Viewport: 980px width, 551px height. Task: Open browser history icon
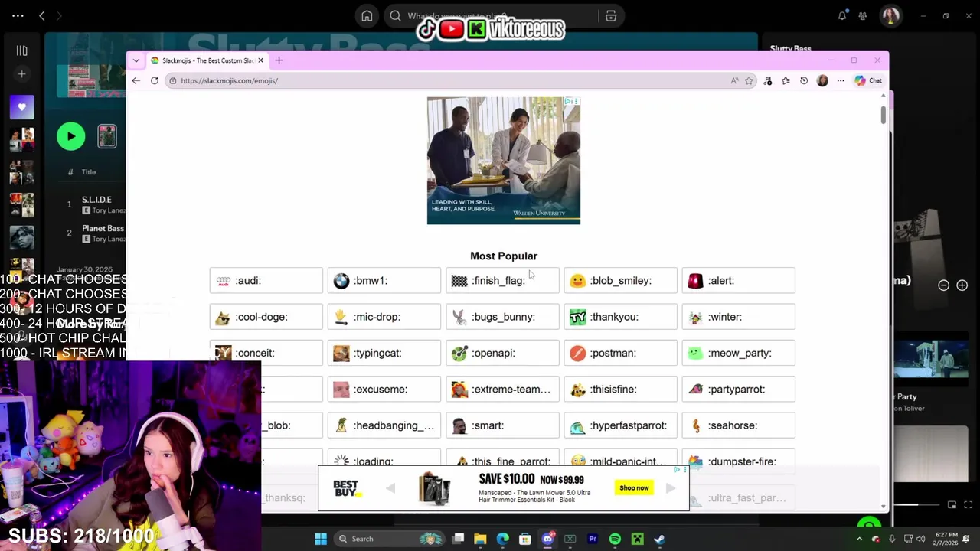(804, 80)
